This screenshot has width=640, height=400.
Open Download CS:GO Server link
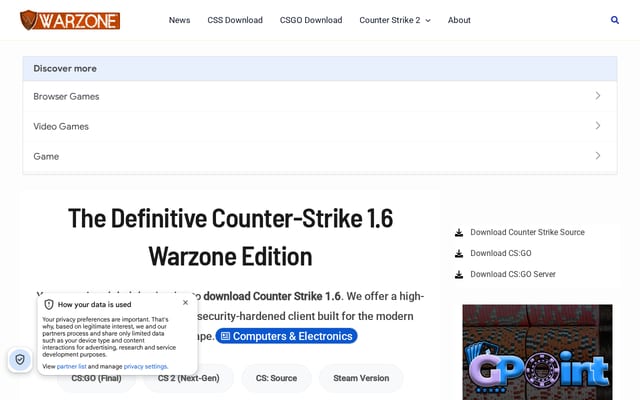coord(513,274)
